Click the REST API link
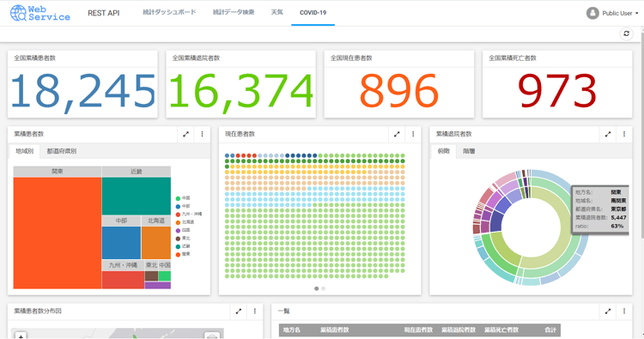The image size is (644, 339). coord(104,13)
